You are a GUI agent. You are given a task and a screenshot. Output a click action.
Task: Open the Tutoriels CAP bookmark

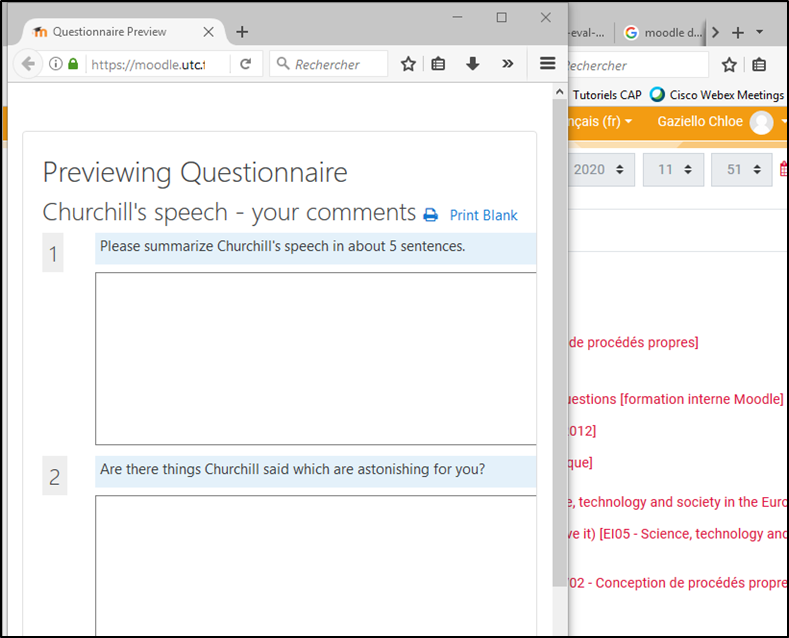(606, 95)
